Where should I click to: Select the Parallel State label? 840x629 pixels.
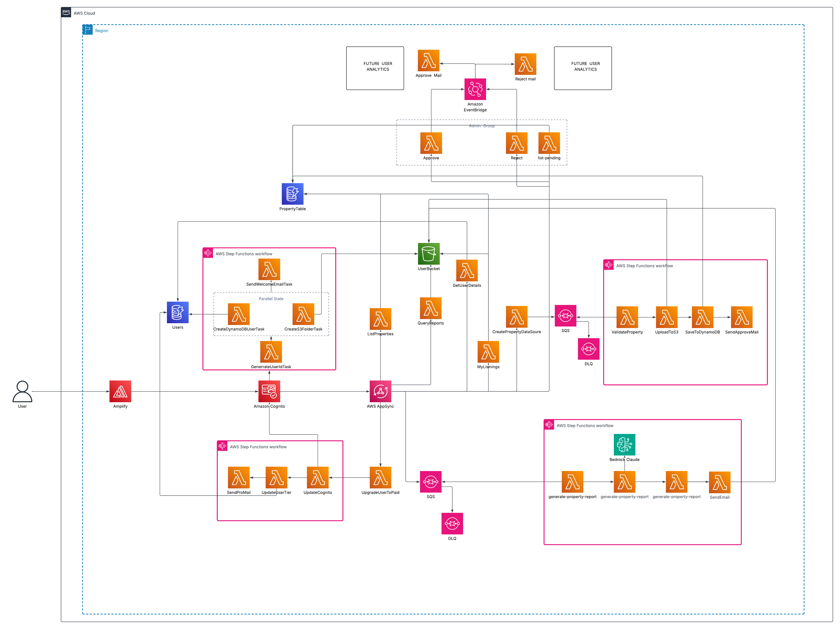(271, 299)
